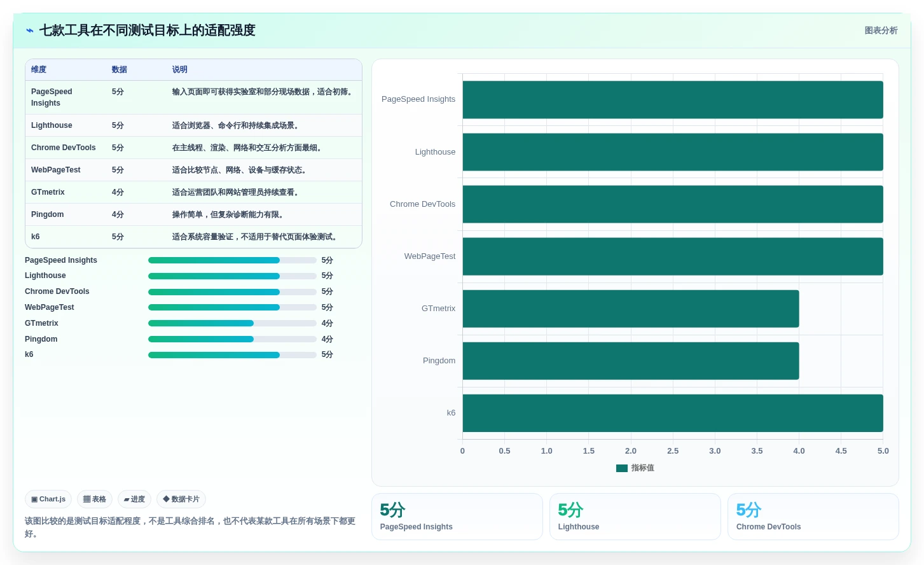Click the 数据 column header
Image resolution: width=924 pixels, height=565 pixels.
[x=120, y=70]
